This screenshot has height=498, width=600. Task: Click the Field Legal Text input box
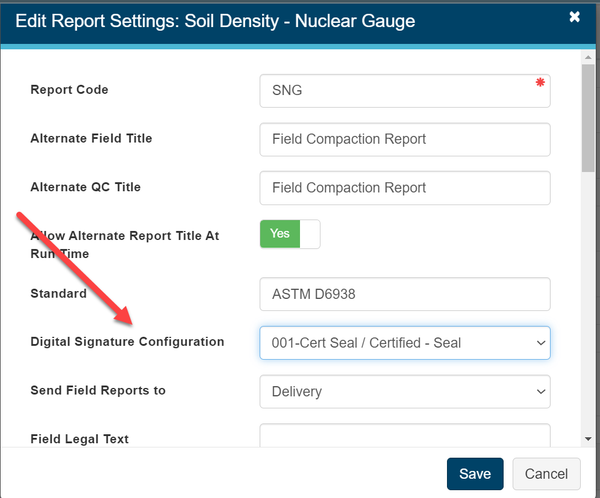[404, 438]
